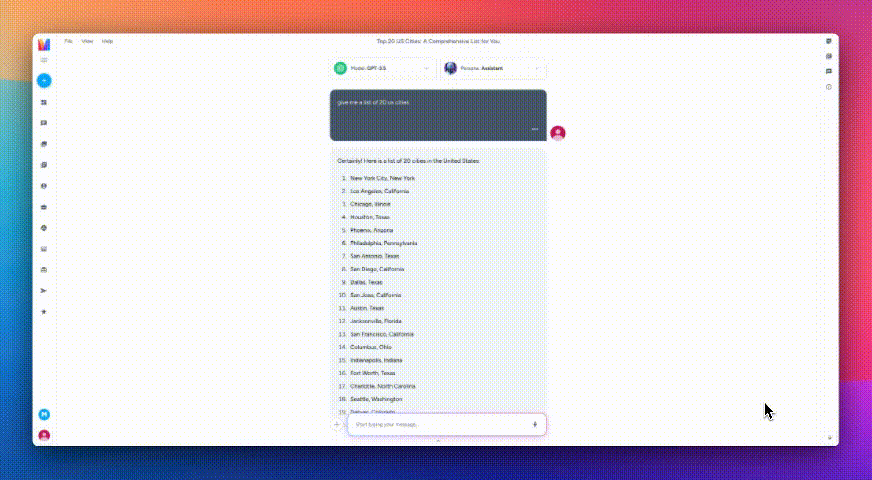The height and width of the screenshot is (480, 872).
Task: Open the chat bubble icon in left sidebar
Action: [x=44, y=123]
